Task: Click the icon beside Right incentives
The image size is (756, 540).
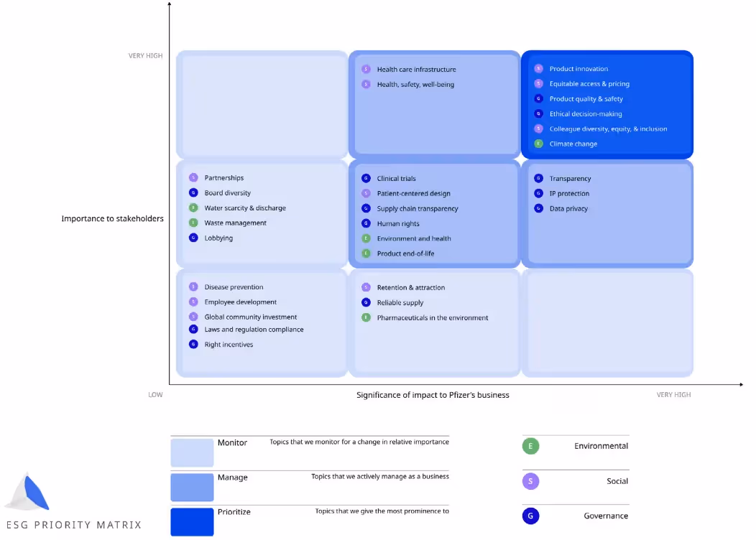Action: pos(193,345)
